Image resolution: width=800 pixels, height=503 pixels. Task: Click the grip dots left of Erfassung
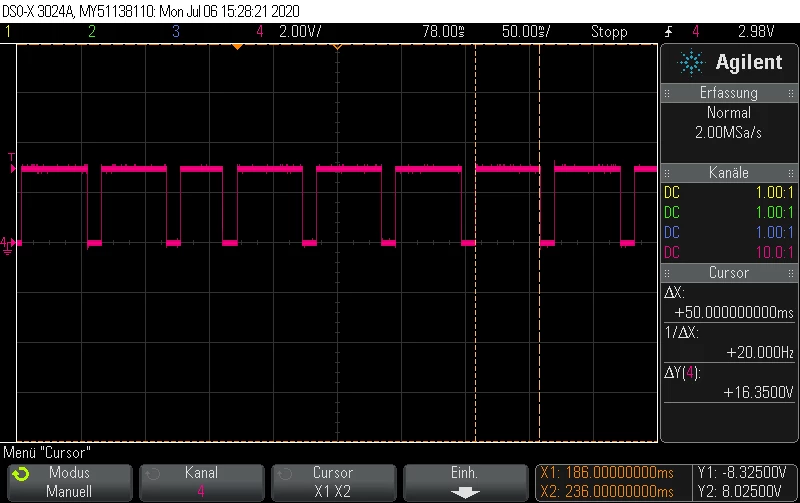coord(667,93)
